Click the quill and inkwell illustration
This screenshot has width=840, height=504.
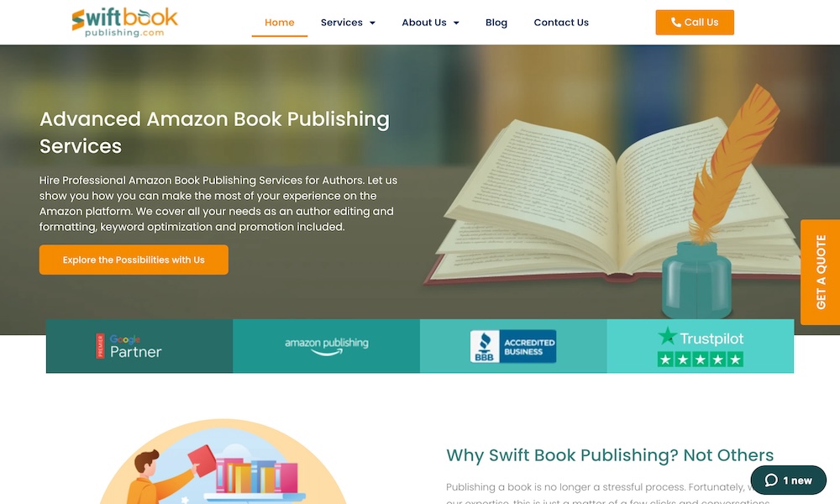tap(715, 203)
